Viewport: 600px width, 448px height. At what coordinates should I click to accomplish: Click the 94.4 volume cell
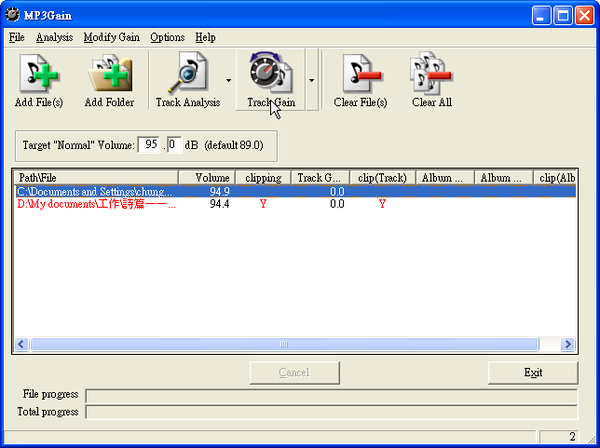click(220, 204)
